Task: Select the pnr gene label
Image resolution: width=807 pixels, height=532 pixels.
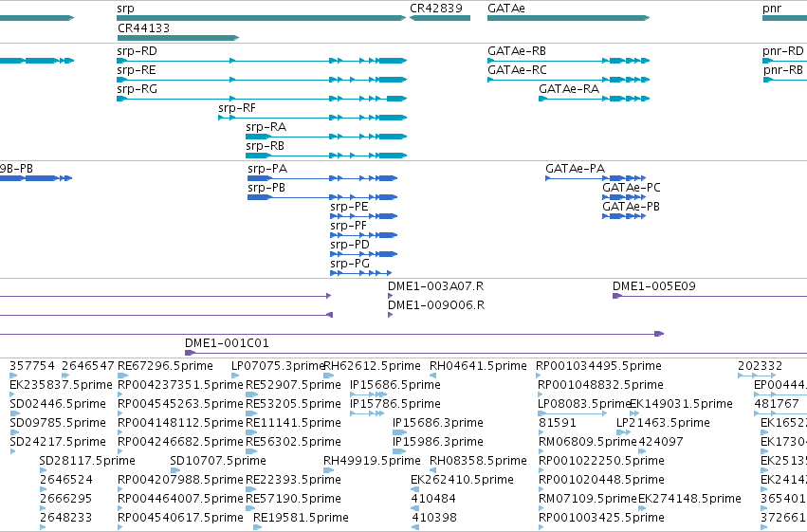Action: point(772,9)
